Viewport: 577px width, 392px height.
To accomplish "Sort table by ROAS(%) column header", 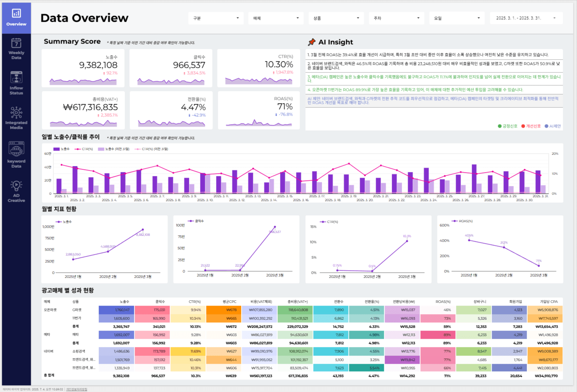I will click(x=443, y=302).
